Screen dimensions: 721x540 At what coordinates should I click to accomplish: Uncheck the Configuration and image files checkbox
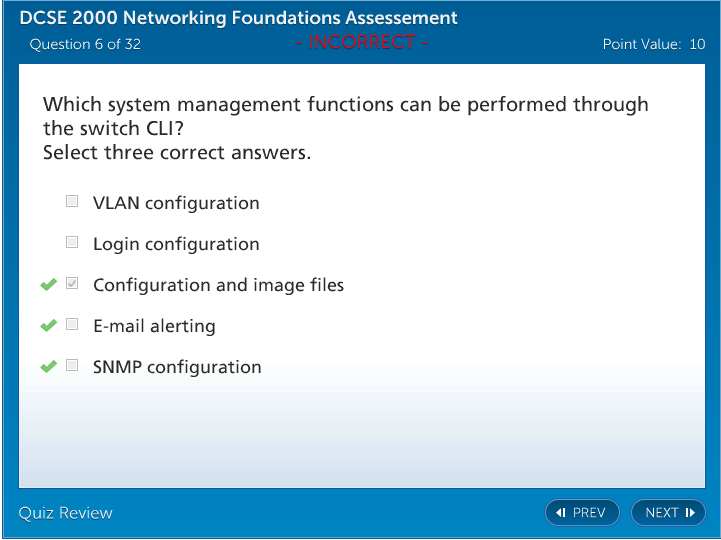(72, 284)
